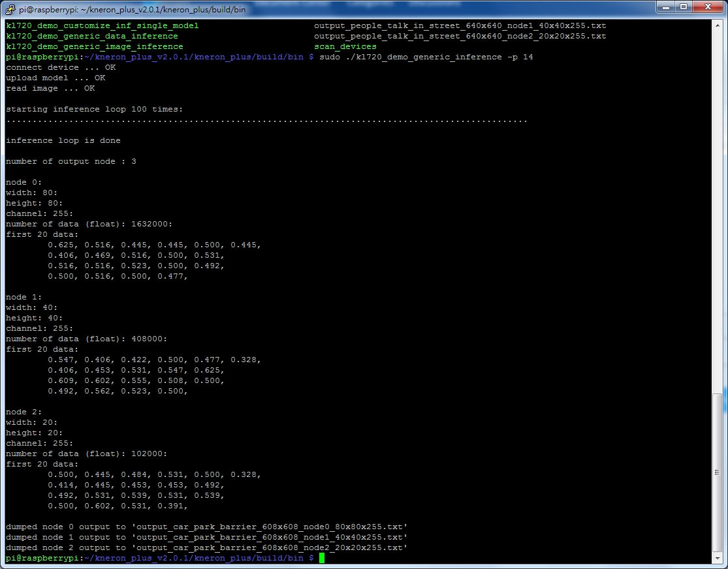Click output_people_talk_in_street node1 file name

tap(460, 25)
